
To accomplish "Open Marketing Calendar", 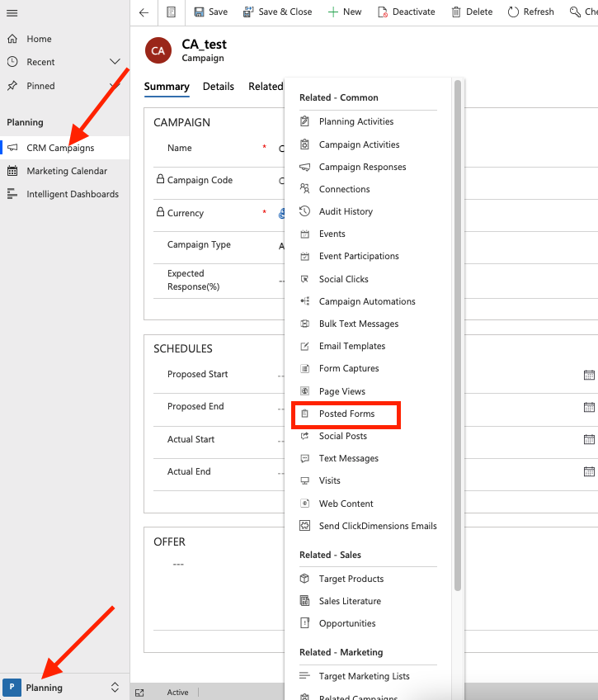I will click(x=65, y=171).
